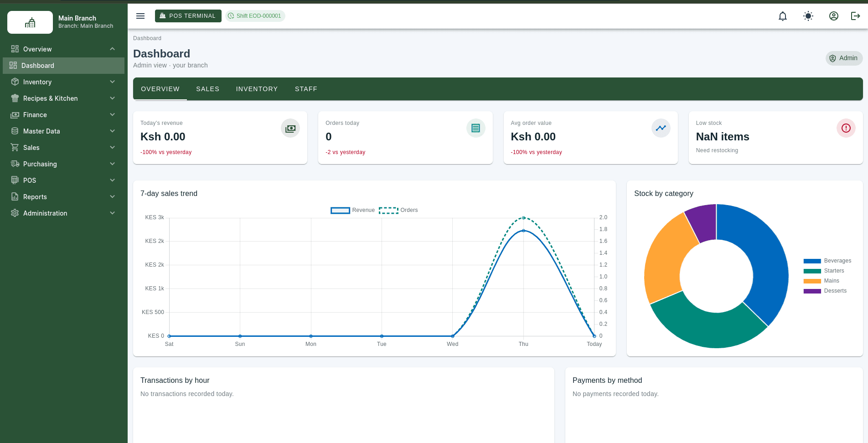Viewport: 868px width, 443px height.
Task: Click the Thu peak point on Orders line
Action: 523,218
